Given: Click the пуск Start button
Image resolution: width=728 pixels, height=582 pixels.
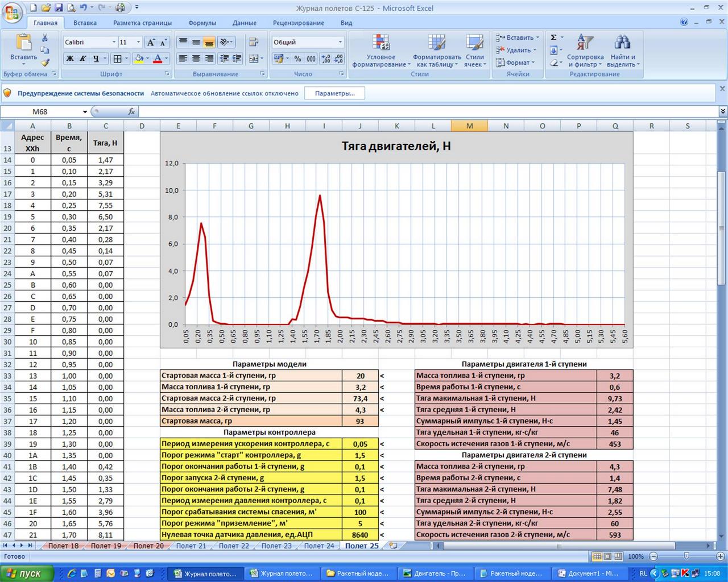Looking at the screenshot, I should (x=27, y=573).
